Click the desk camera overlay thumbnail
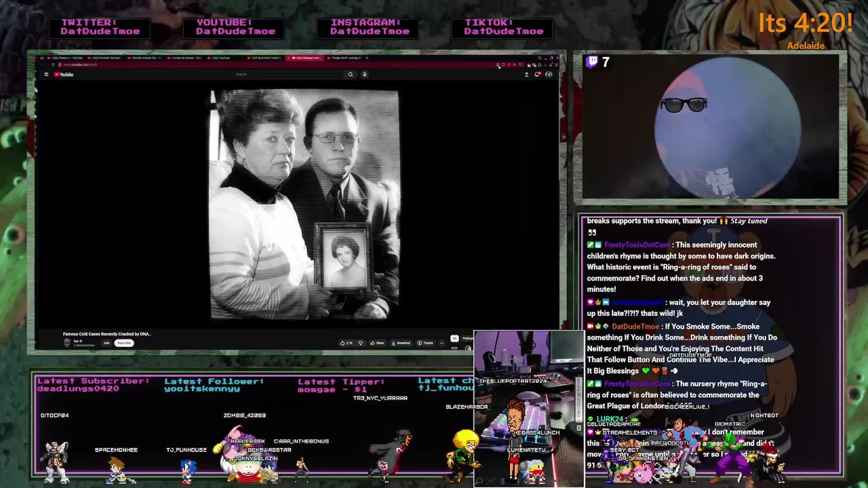This screenshot has width=868, height=488. coord(529,409)
